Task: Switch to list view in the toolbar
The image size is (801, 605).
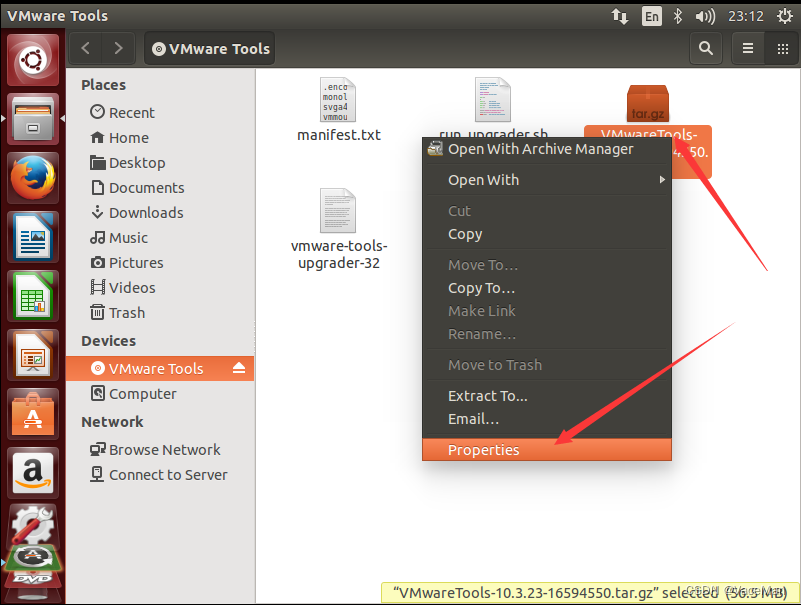Action: pyautogui.click(x=747, y=48)
